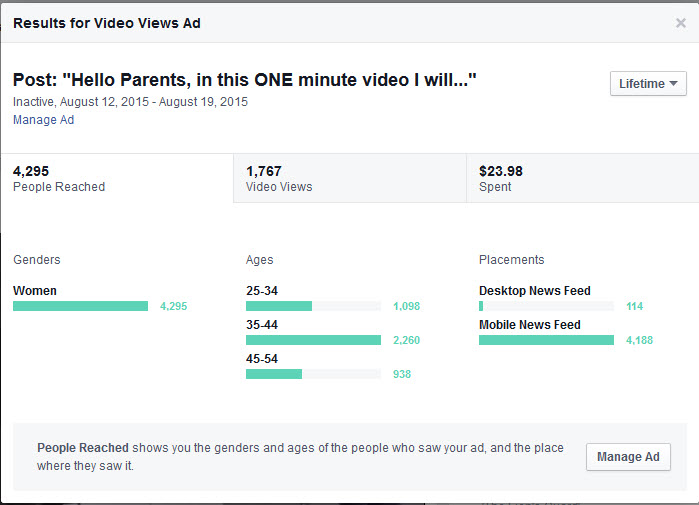Click the inactive campaign date range text
Screen dimensions: 699x505
point(130,102)
